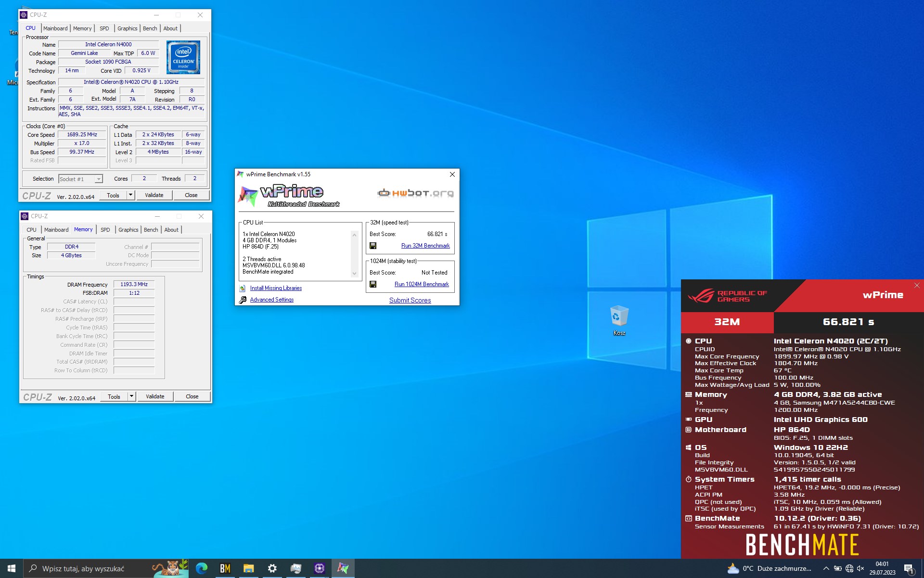The image size is (924, 578).
Task: Run the 32M Benchmark link
Action: pos(425,246)
